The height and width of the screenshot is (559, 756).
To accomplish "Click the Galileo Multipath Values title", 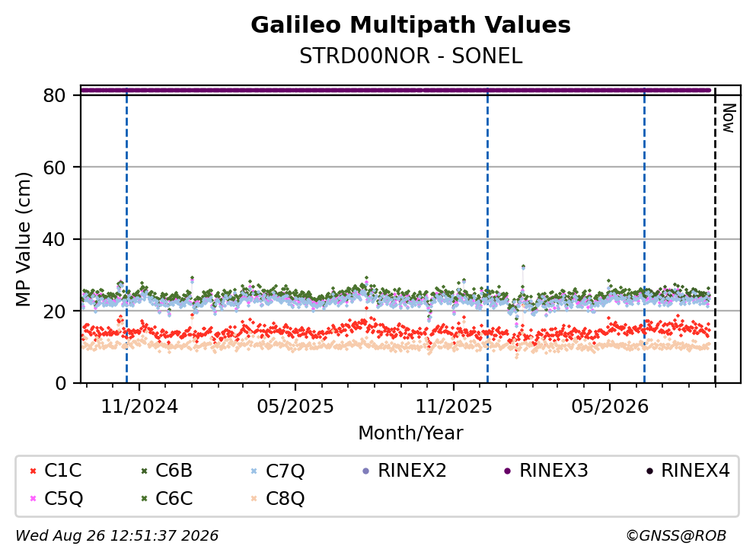I will tap(411, 24).
